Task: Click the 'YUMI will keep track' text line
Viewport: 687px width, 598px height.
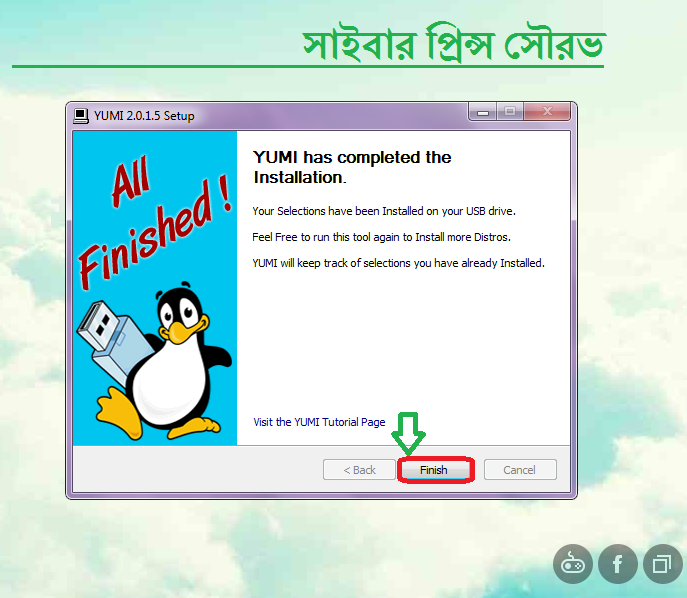Action: [398, 263]
